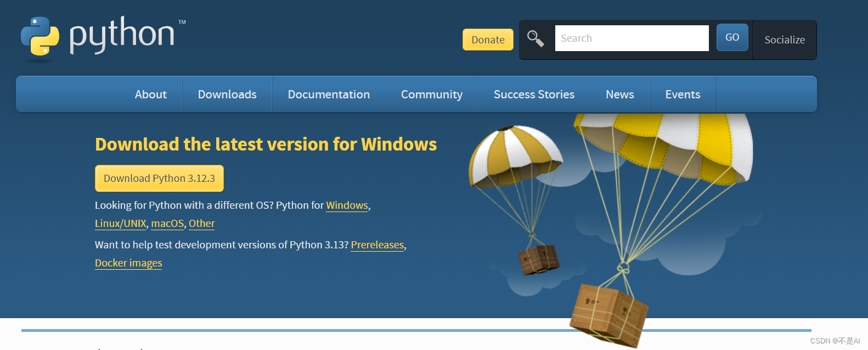Image resolution: width=868 pixels, height=350 pixels.
Task: Follow the Linux/UNIX download link
Action: tap(121, 224)
